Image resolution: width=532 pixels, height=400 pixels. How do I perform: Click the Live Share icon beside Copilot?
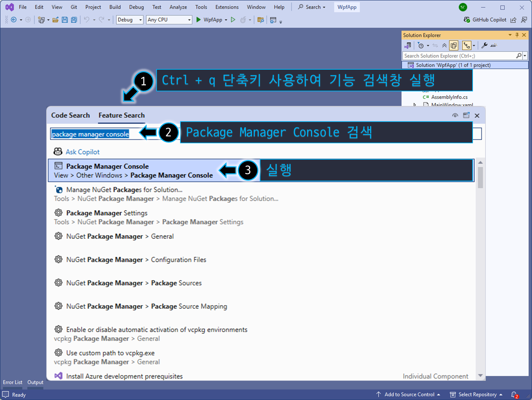click(x=513, y=20)
